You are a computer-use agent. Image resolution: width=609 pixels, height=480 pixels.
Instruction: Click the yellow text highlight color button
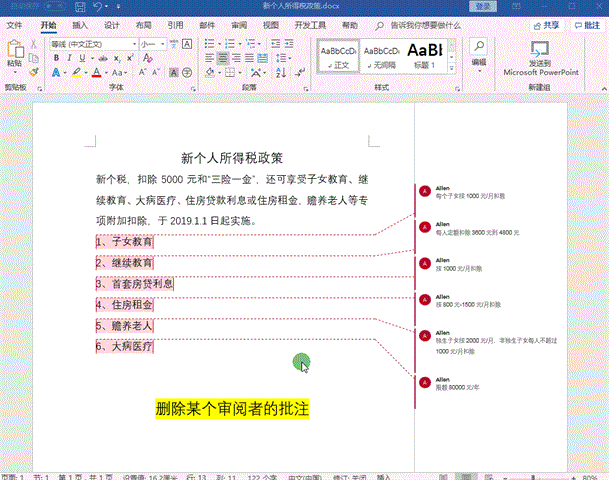[74, 73]
